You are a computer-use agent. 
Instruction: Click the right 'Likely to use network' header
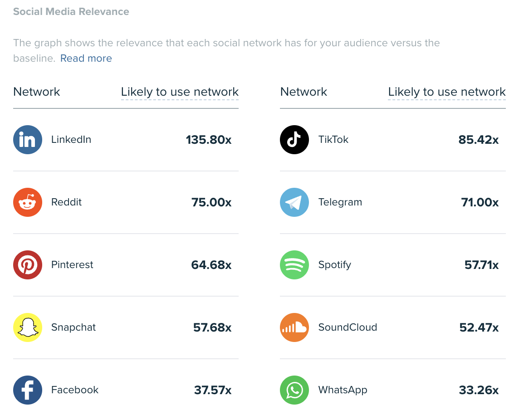pyautogui.click(x=447, y=92)
